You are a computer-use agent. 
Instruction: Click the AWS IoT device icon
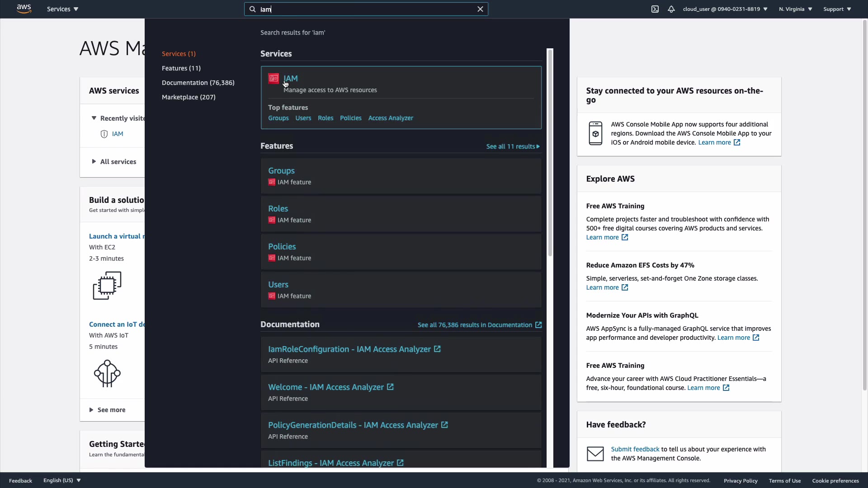(107, 373)
